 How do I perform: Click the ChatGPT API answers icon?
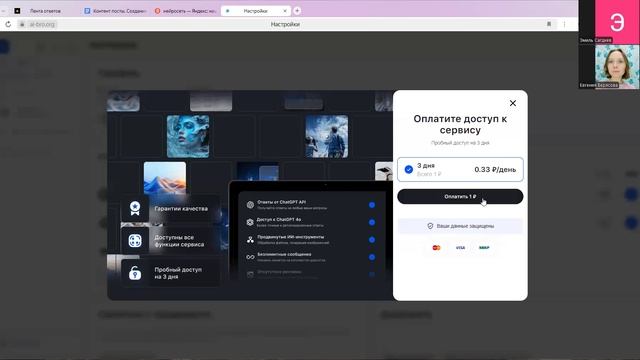tap(250, 204)
